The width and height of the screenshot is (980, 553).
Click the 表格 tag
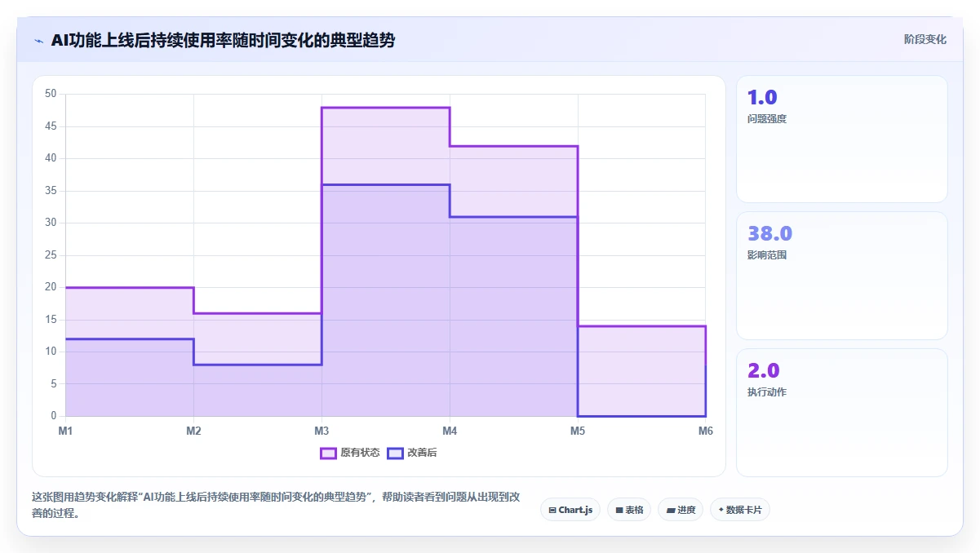click(629, 510)
